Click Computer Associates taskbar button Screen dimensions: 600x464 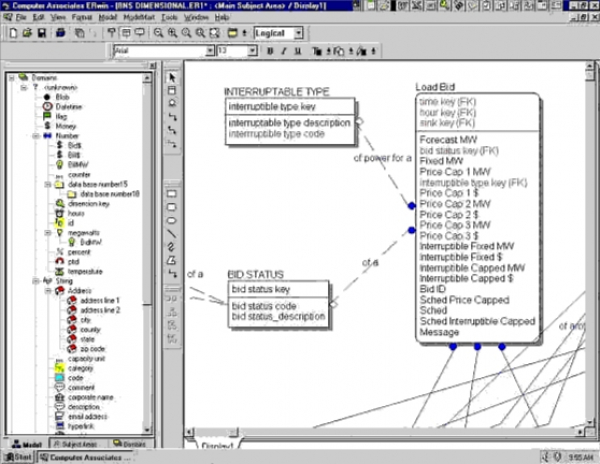click(82, 457)
